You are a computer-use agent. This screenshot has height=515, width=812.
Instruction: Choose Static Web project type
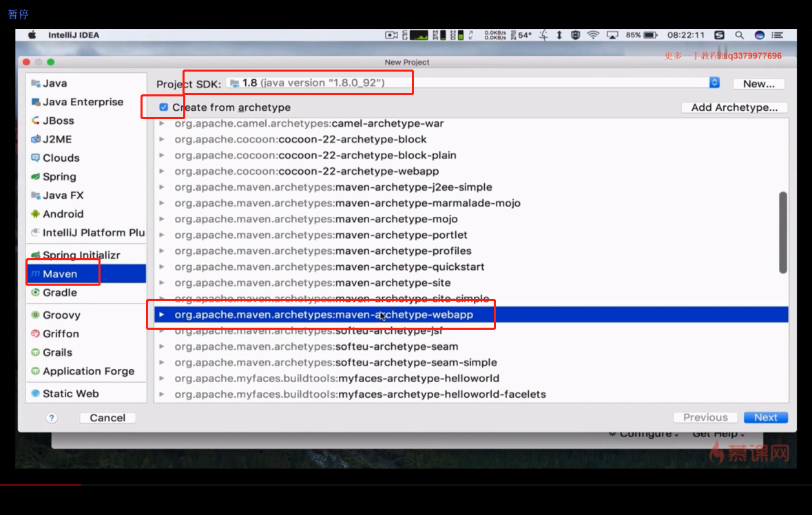point(65,393)
